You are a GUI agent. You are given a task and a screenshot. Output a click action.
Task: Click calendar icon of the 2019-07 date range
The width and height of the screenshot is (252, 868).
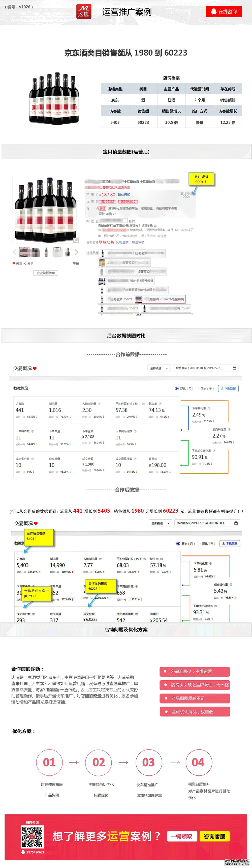click(x=236, y=523)
